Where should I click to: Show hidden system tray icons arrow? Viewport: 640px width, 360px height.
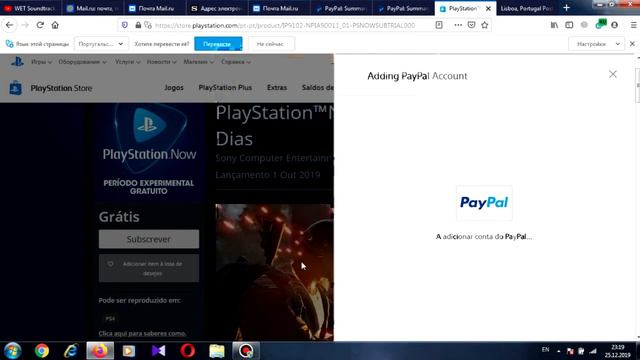[x=558, y=351]
